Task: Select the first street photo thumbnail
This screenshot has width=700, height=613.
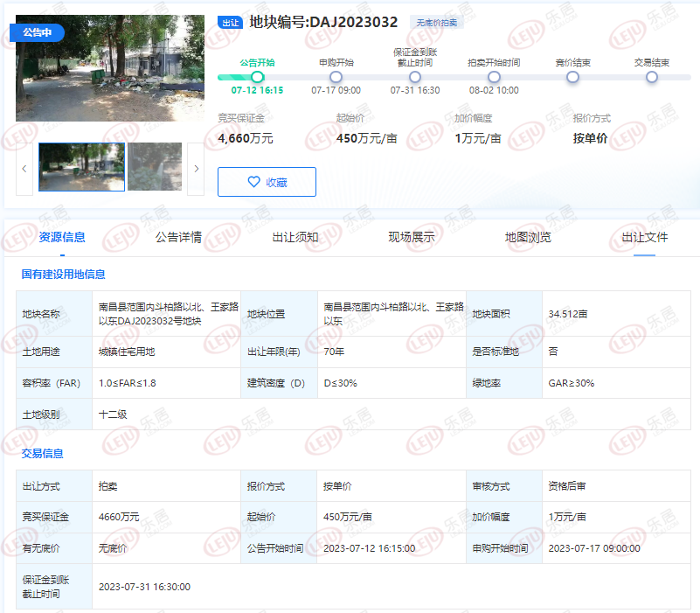Action: (x=81, y=167)
